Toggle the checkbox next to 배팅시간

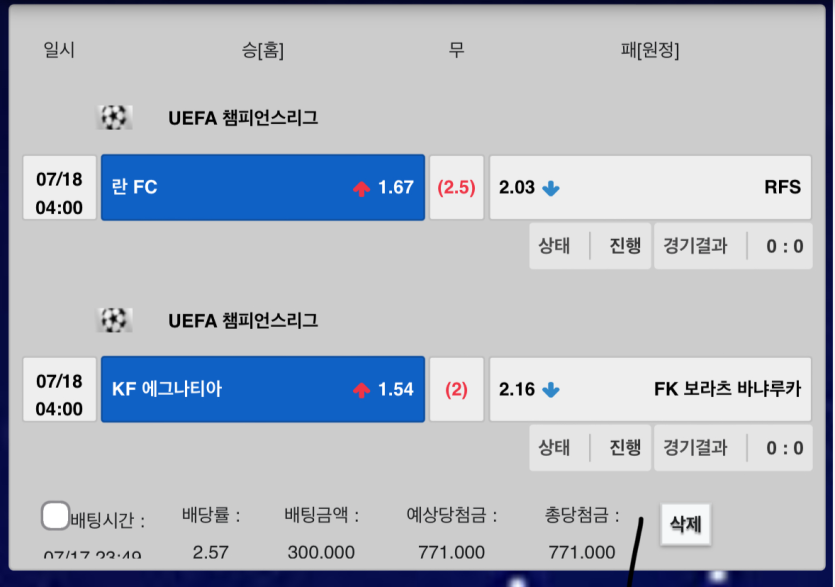tap(55, 516)
